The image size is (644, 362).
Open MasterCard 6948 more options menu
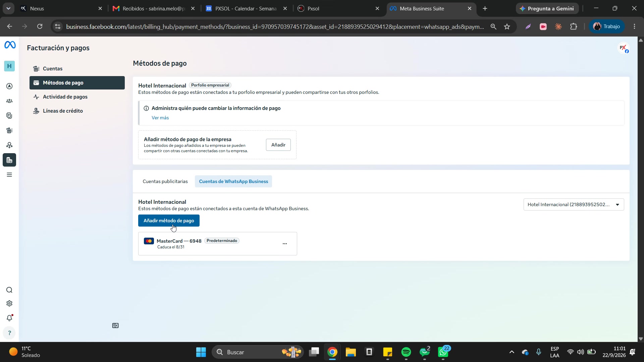click(x=285, y=244)
